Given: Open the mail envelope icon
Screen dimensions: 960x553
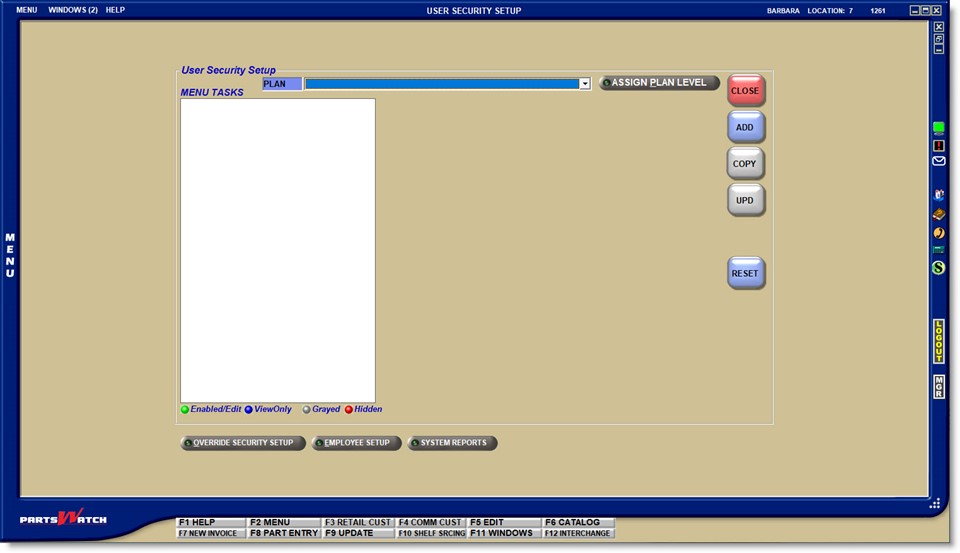Looking at the screenshot, I should point(938,161).
